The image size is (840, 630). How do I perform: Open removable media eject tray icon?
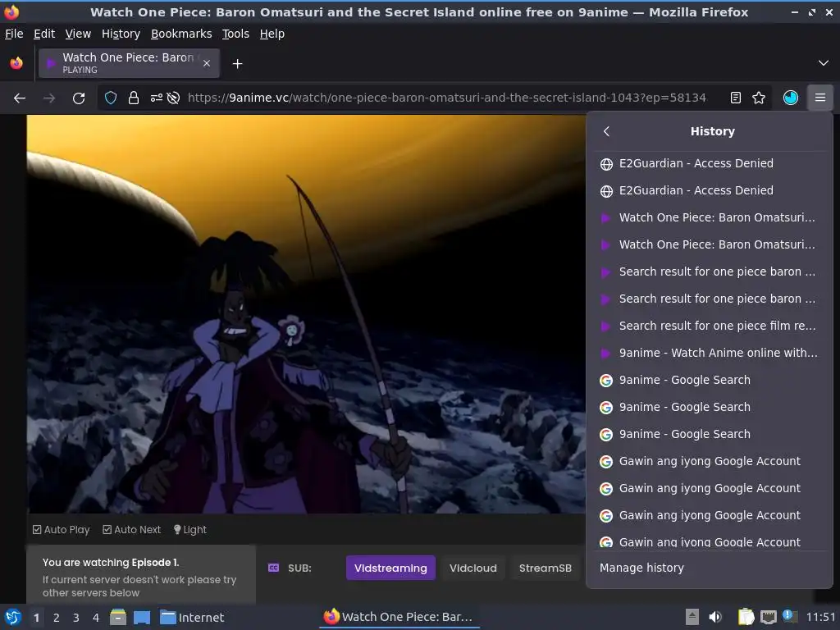[692, 617]
